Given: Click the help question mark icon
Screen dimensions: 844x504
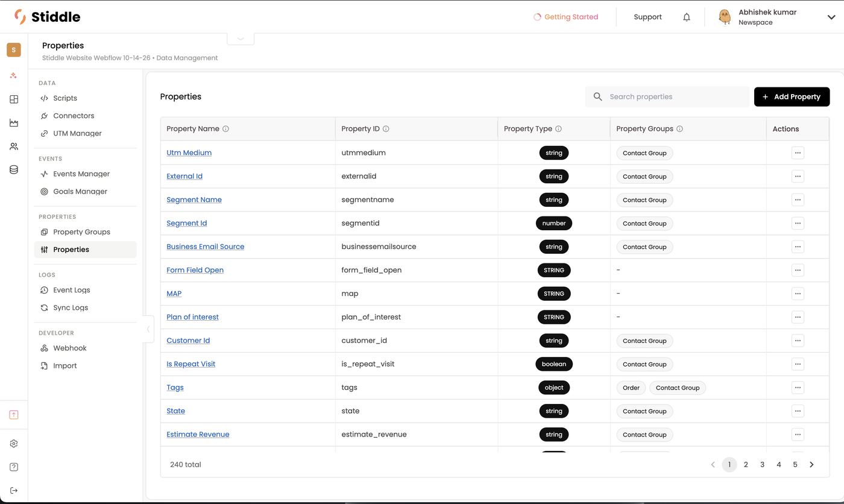Looking at the screenshot, I should (14, 467).
